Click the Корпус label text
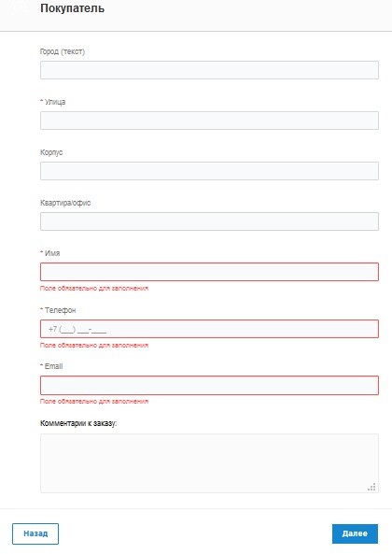 pyautogui.click(x=51, y=152)
